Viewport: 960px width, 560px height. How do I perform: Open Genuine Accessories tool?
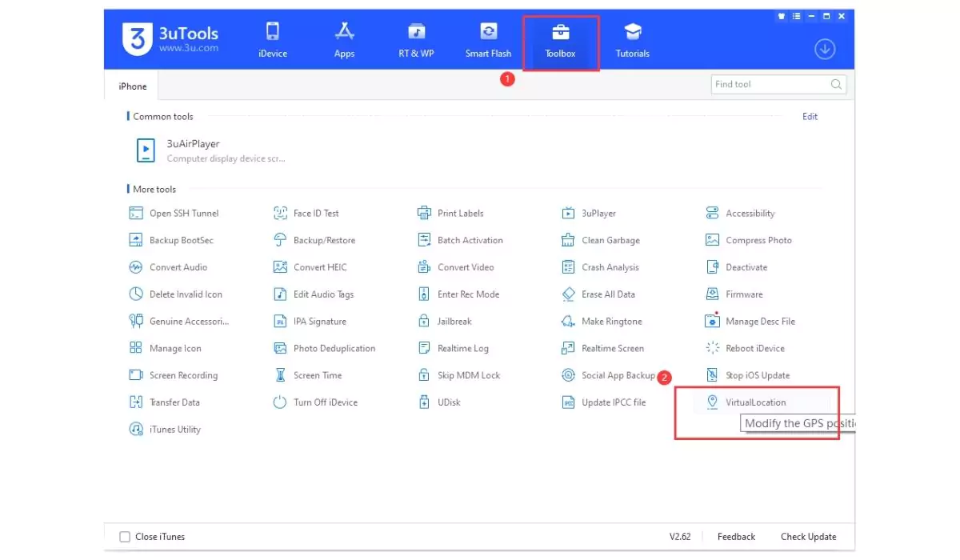click(178, 322)
